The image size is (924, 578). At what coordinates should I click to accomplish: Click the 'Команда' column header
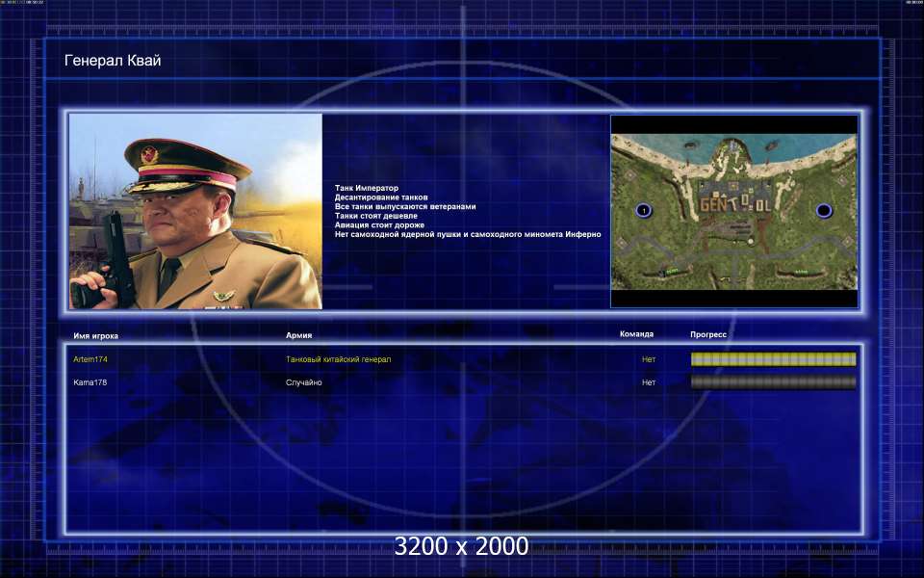tap(636, 334)
